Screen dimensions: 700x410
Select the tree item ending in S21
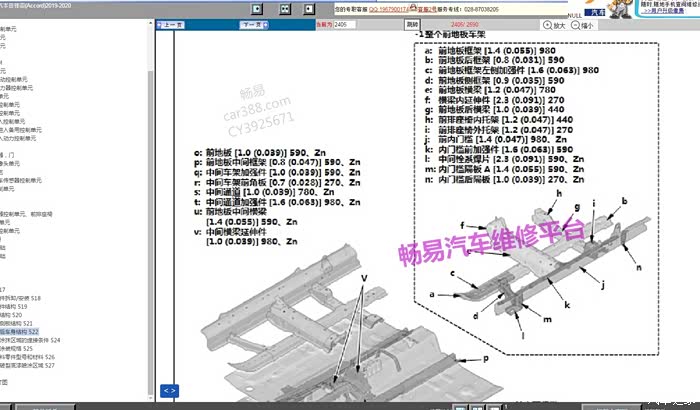pos(16,323)
